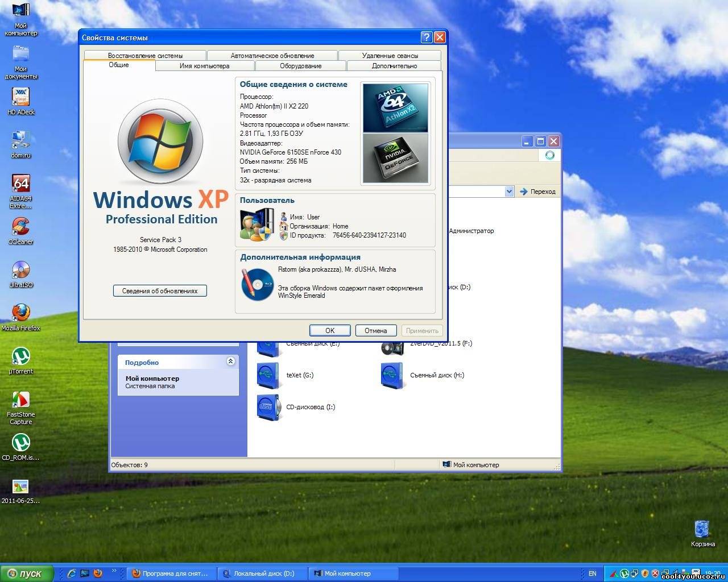The width and height of the screenshot is (728, 582).
Task: Select the Мой компьютер desktop icon
Action: coord(21,19)
